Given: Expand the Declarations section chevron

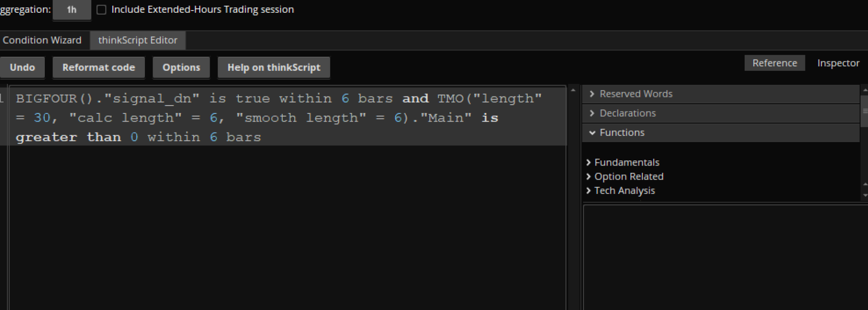Looking at the screenshot, I should tap(592, 113).
